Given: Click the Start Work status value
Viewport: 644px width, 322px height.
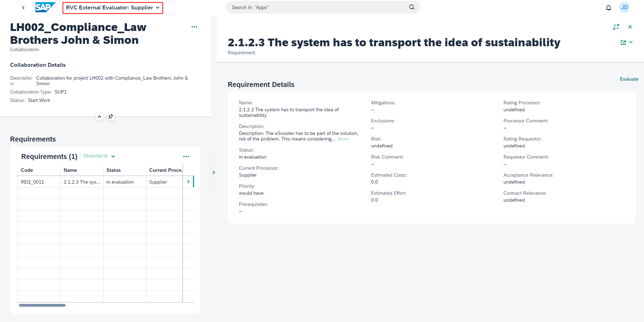Looking at the screenshot, I should click(39, 100).
